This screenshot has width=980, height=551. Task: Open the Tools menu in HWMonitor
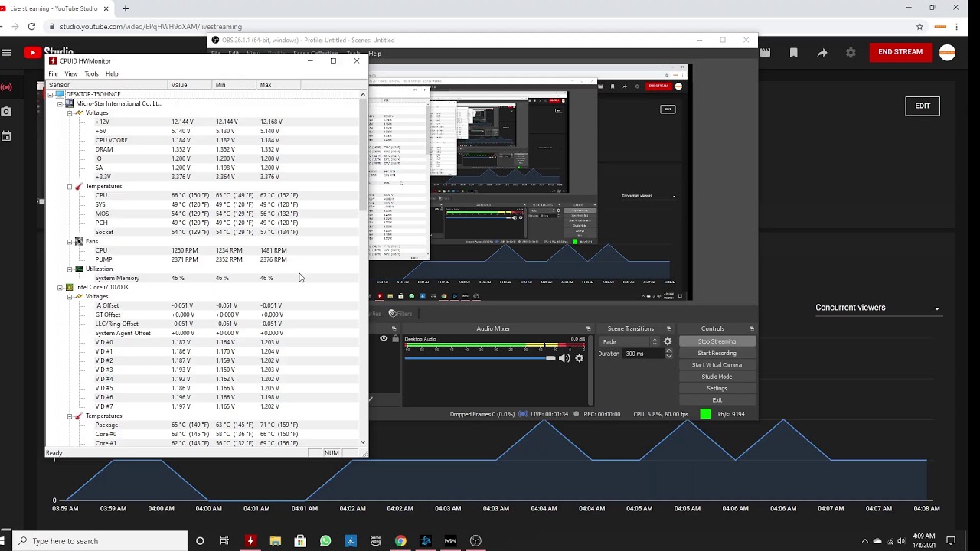pos(91,74)
